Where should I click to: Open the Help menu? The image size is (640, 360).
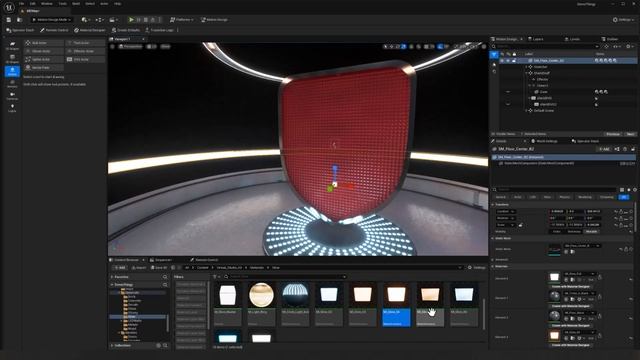pos(118,3)
